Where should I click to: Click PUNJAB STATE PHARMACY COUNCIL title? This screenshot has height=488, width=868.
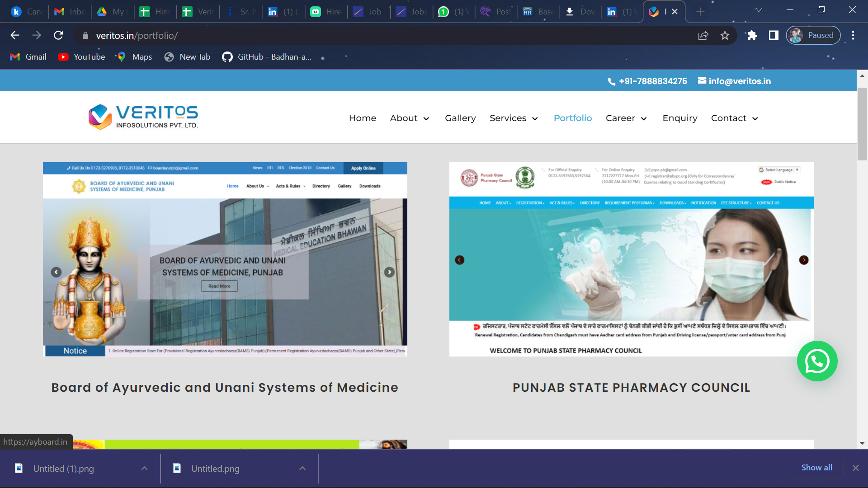(632, 388)
